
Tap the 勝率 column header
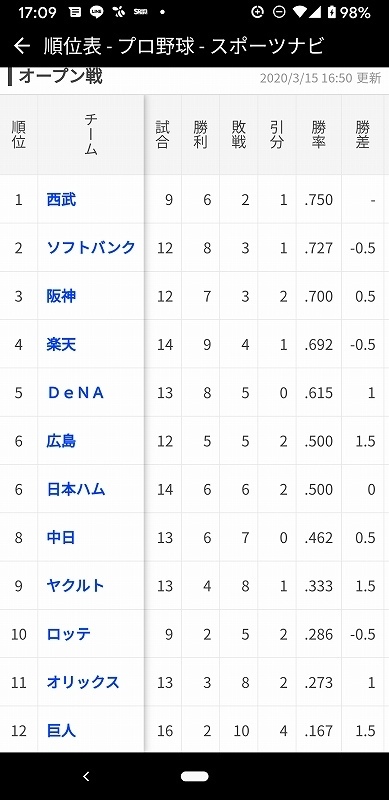[319, 135]
